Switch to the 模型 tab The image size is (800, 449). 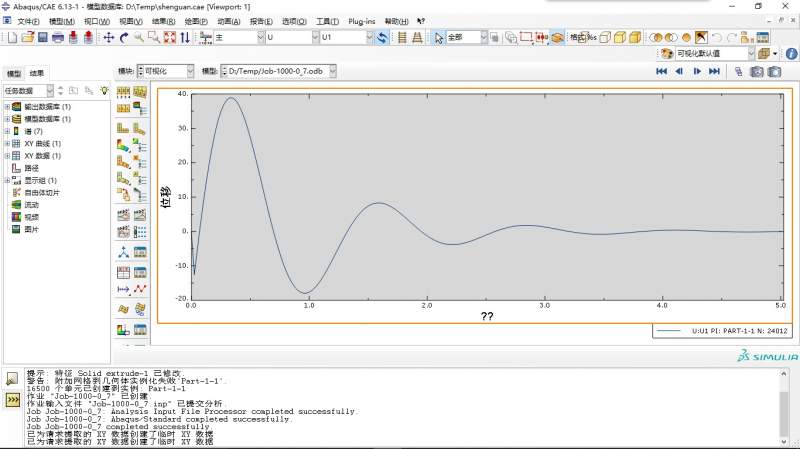14,73
